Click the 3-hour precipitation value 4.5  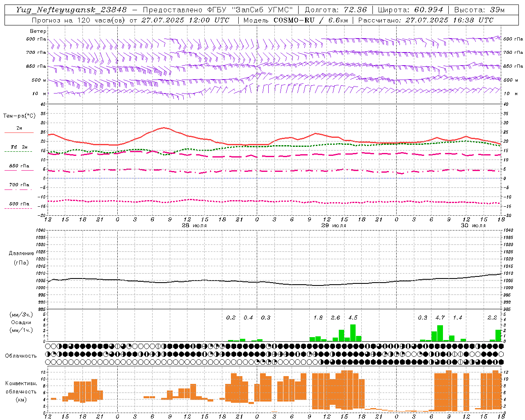353,317
